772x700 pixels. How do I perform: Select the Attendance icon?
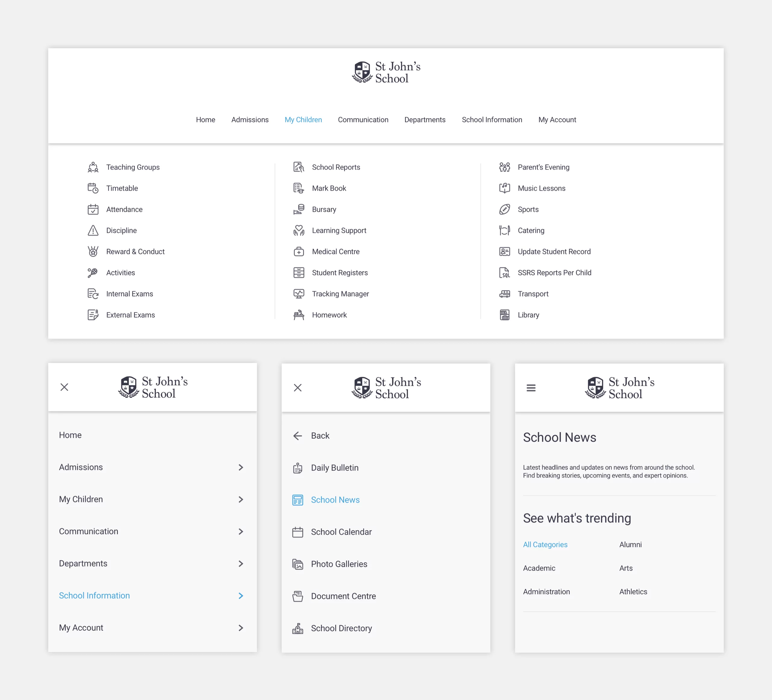[93, 209]
